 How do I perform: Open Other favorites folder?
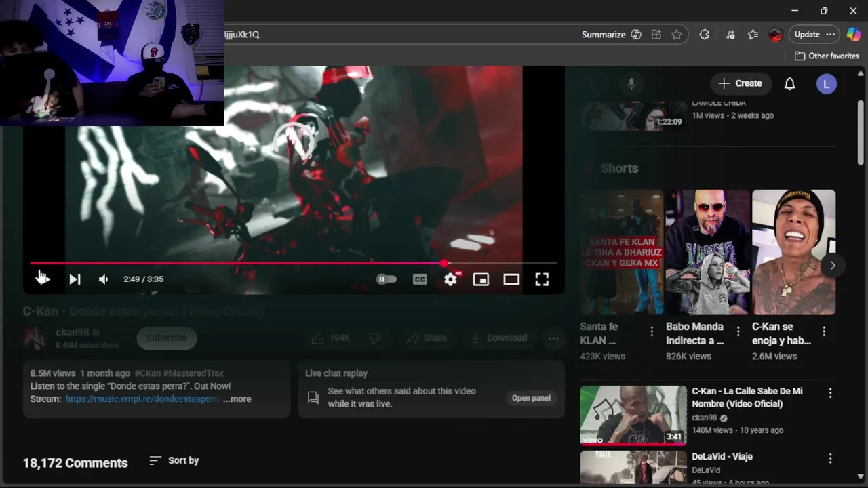coord(827,56)
